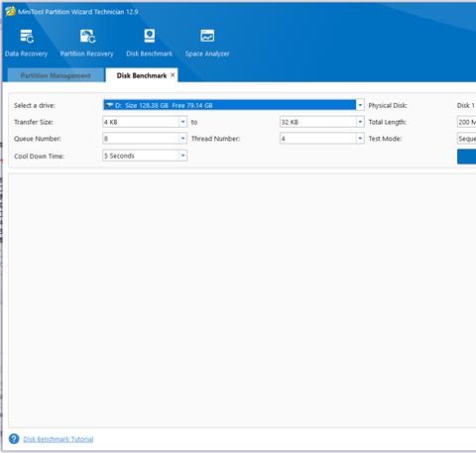Viewport: 476px width, 453px height.
Task: Click the 'Queue Number:' label
Action: (38, 139)
